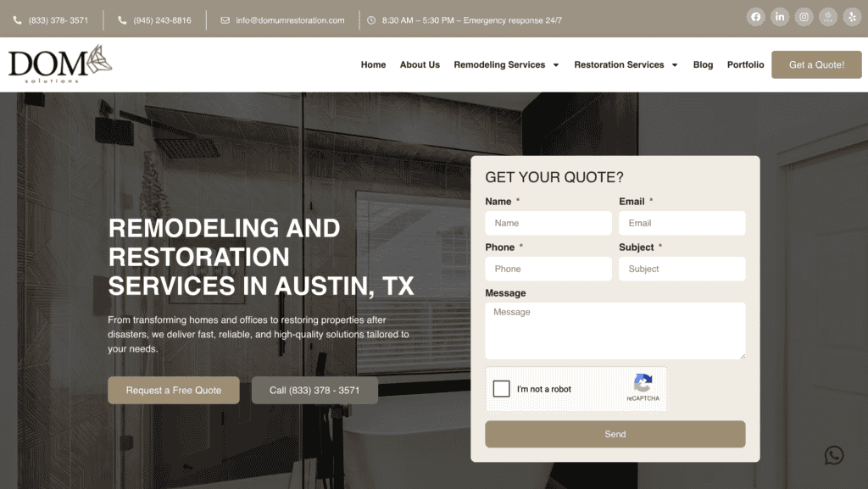Open the LinkedIn social icon
The width and height of the screenshot is (868, 489).
tap(780, 17)
